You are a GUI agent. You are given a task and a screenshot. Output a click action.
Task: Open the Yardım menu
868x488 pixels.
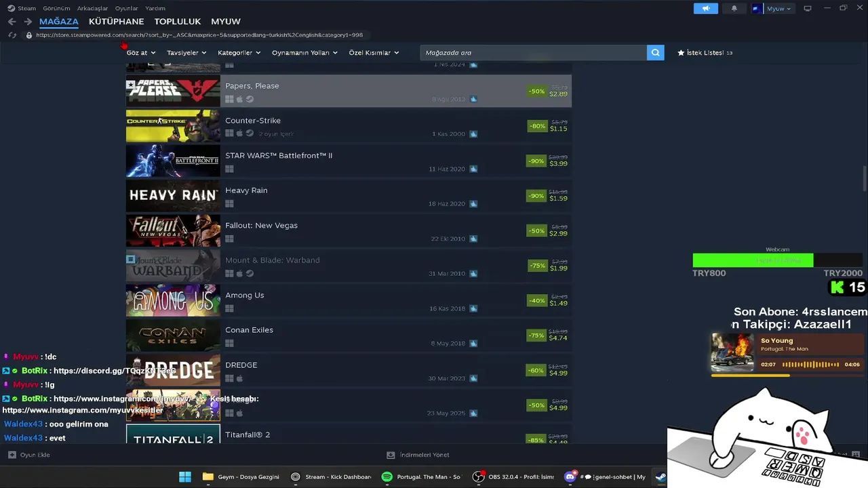[x=155, y=8]
